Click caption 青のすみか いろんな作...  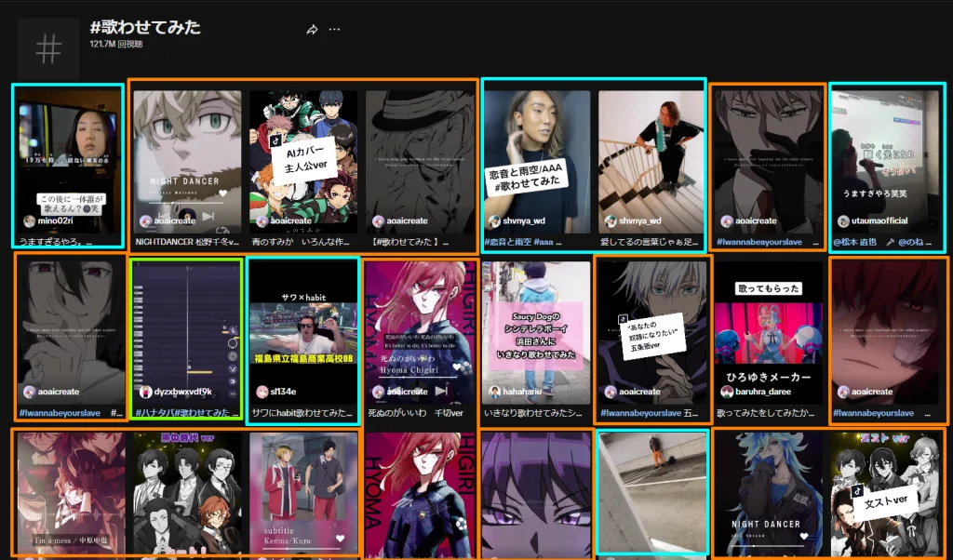(301, 242)
